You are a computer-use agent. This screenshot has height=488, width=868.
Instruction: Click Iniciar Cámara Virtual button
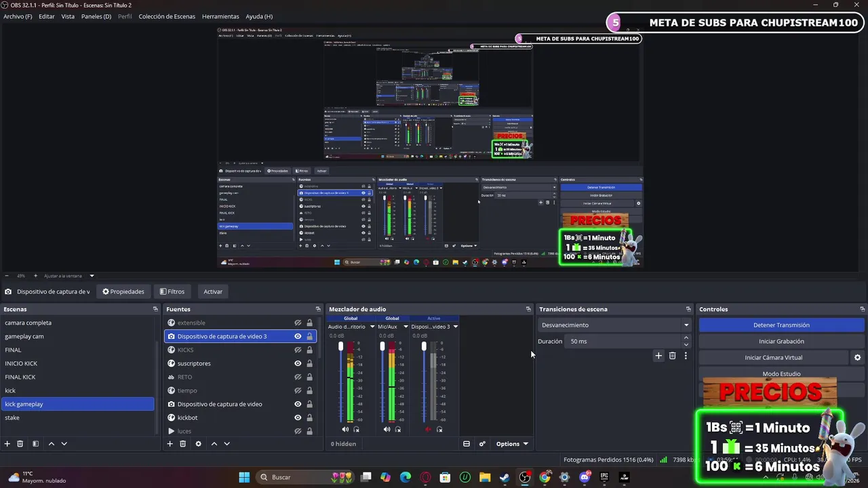[x=773, y=358]
